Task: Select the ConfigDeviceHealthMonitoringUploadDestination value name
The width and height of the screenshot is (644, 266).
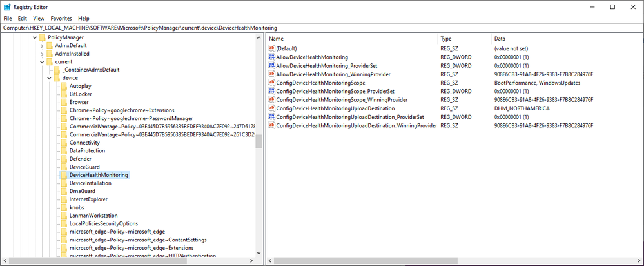Action: (335, 108)
